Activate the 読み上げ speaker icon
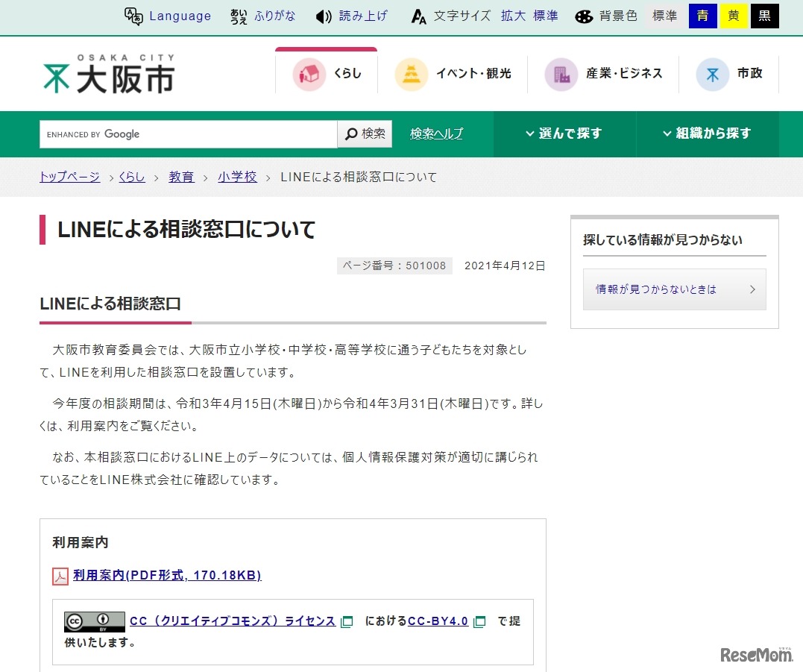Image resolution: width=803 pixels, height=672 pixels. pyautogui.click(x=322, y=16)
